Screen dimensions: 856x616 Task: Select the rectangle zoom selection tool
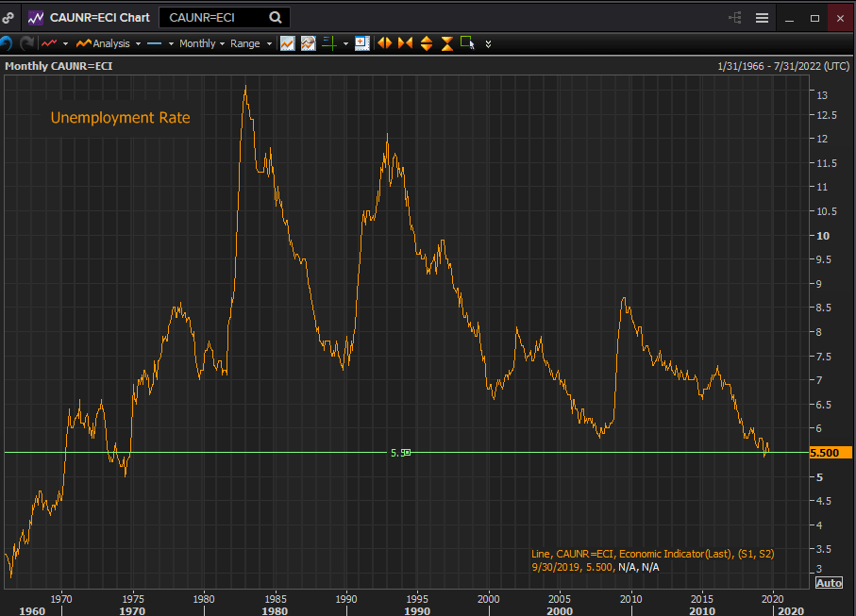point(467,43)
